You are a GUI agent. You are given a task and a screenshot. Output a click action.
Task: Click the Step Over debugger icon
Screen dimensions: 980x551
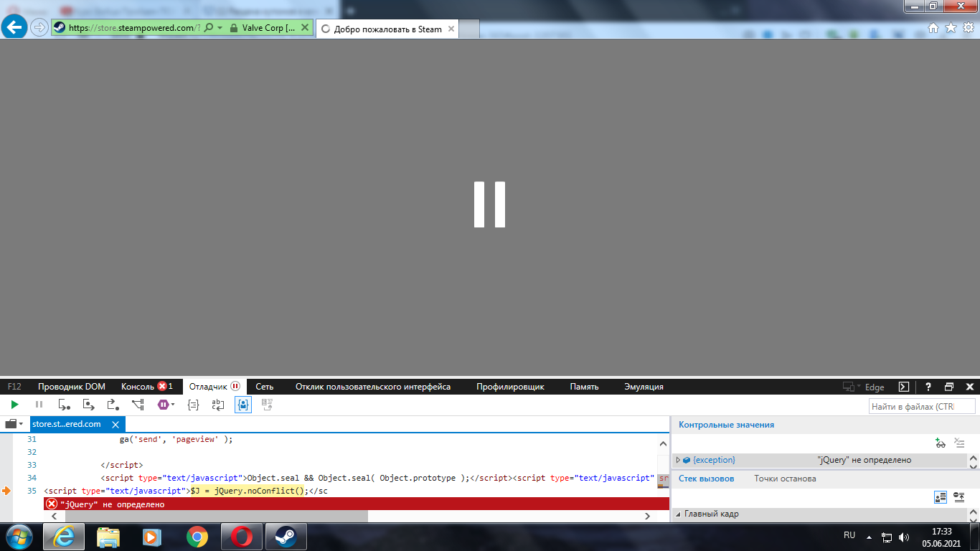pyautogui.click(x=88, y=405)
